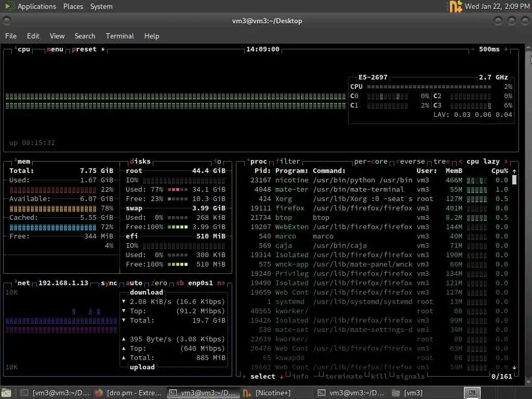Open the Terminal menu in menu bar
532x399 pixels.
120,36
